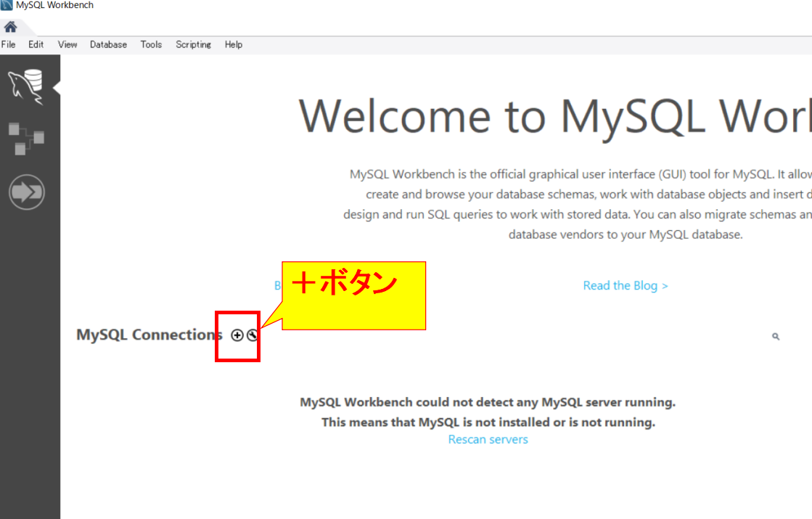This screenshot has height=519, width=812.
Task: Click the yellow +ボタン callout annotation
Action: (x=353, y=295)
